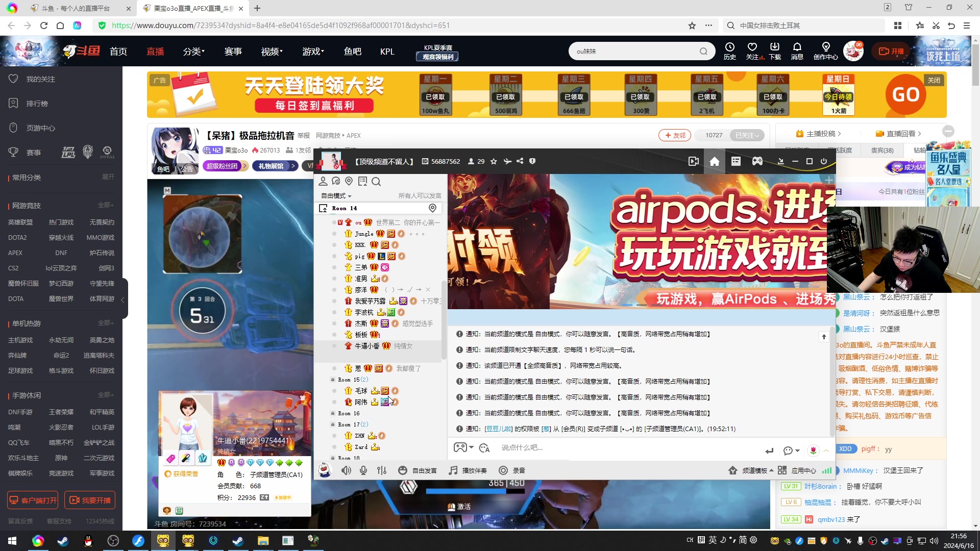Open the gamepad icon in YY header
The width and height of the screenshot is (980, 551).
pyautogui.click(x=757, y=161)
